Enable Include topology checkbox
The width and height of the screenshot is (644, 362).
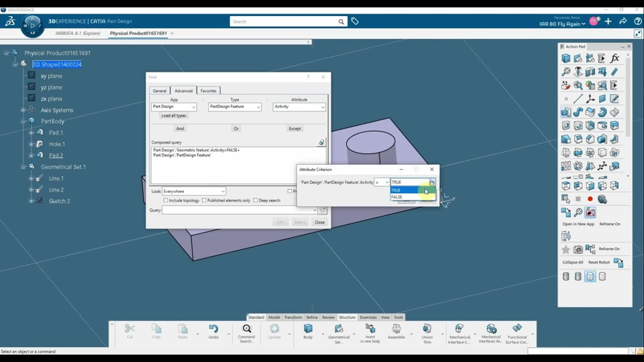[x=166, y=200]
